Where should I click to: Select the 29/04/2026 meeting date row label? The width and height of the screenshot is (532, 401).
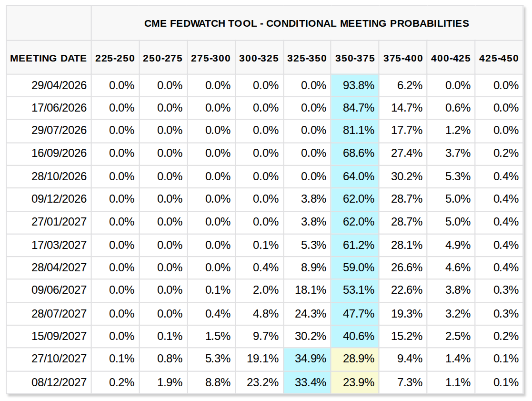(x=59, y=86)
